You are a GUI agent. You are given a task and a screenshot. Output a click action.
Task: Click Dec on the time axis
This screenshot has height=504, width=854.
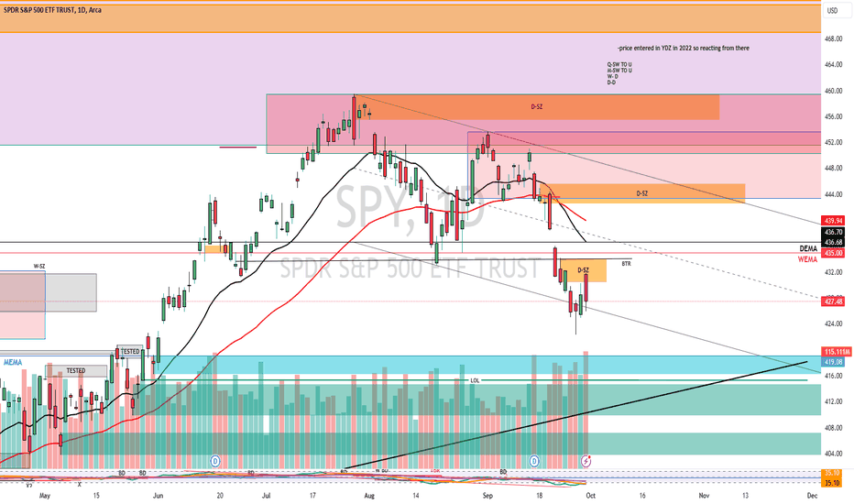(812, 496)
